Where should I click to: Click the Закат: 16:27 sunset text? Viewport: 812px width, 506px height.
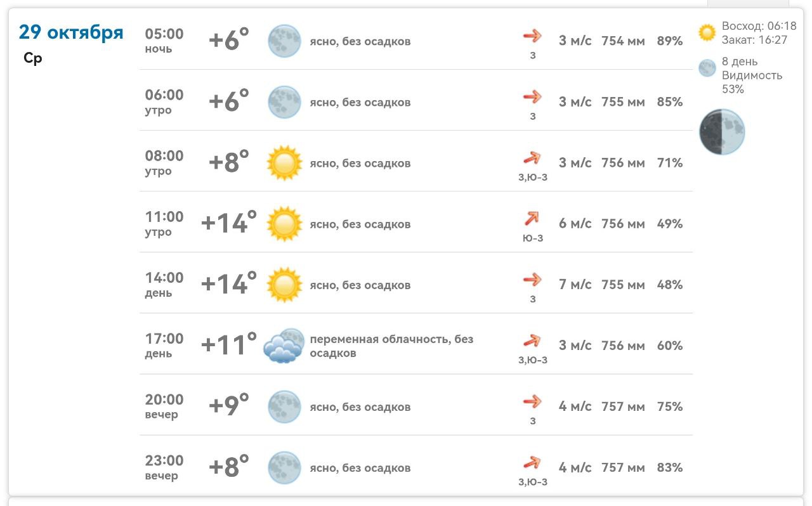pyautogui.click(x=754, y=40)
